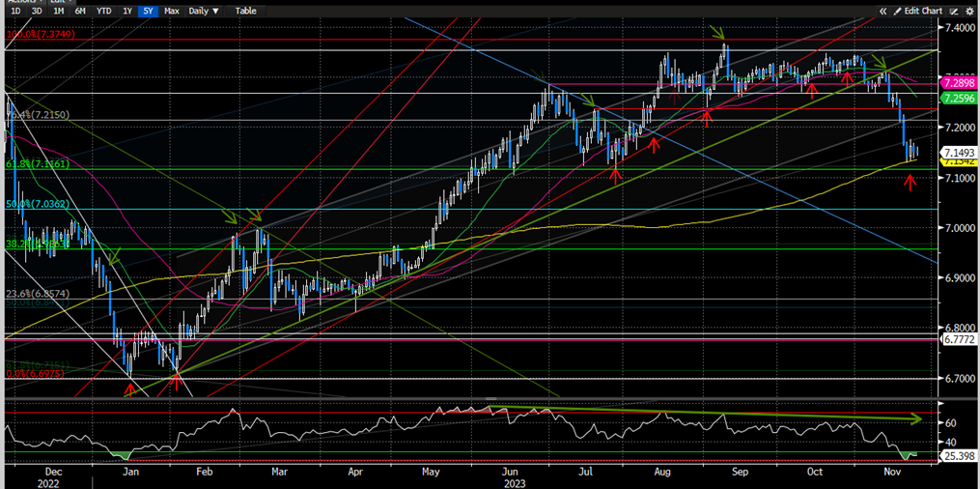980x489 pixels.
Task: Open the annotation drawing tool icon
Action: point(954,11)
